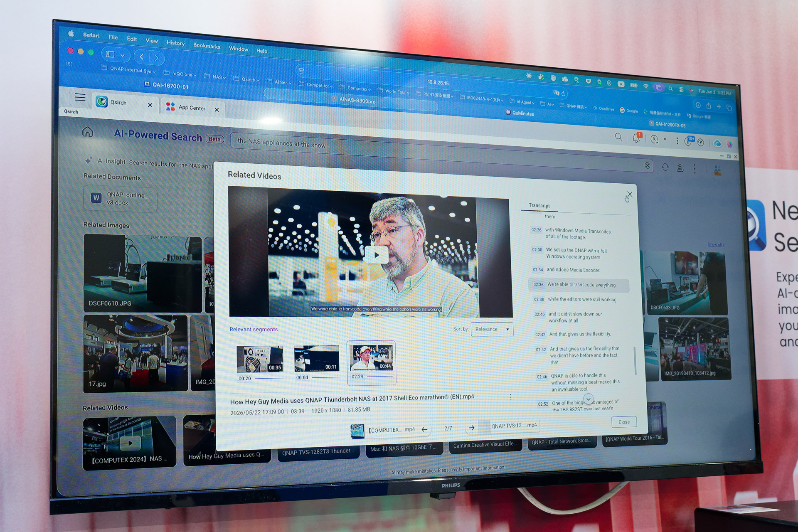Expand the Competitor bookmarks folder
This screenshot has height=532, width=798.
tap(316, 85)
